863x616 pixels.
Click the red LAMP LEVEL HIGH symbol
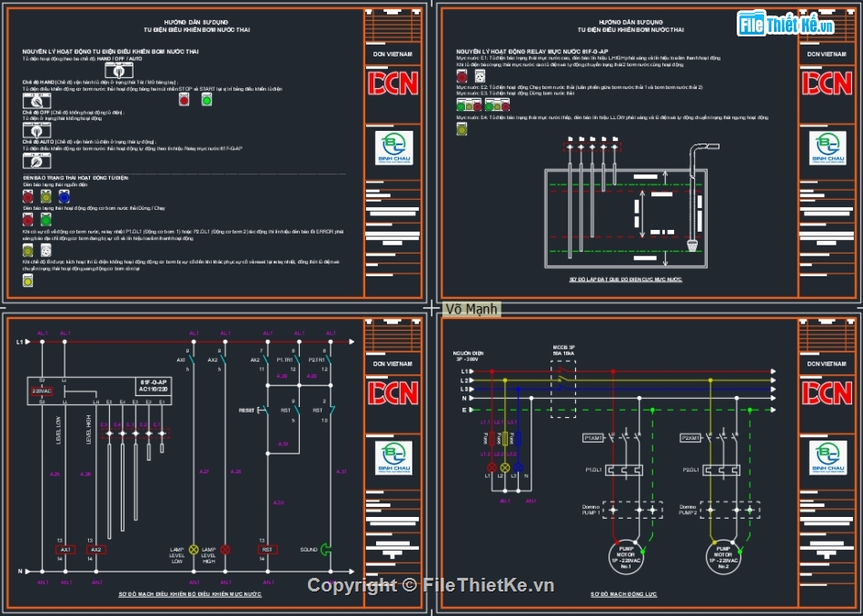click(x=225, y=550)
